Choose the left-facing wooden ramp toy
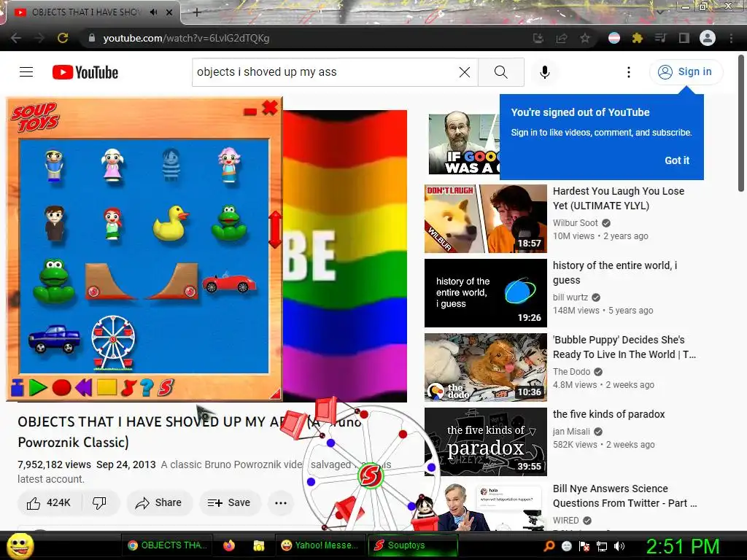747x560 pixels. 111,281
